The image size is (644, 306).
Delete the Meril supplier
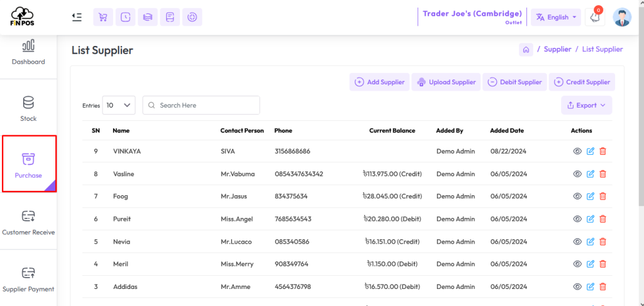[602, 264]
